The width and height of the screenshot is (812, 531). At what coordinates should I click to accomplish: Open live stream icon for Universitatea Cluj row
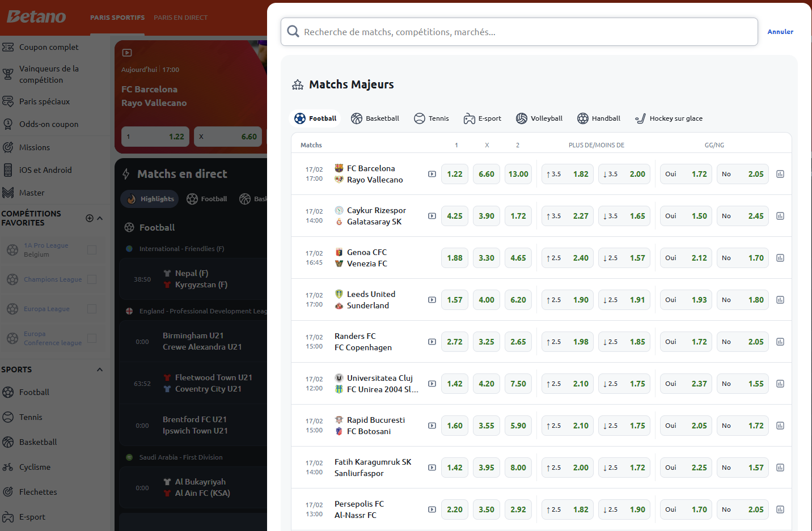pos(432,384)
